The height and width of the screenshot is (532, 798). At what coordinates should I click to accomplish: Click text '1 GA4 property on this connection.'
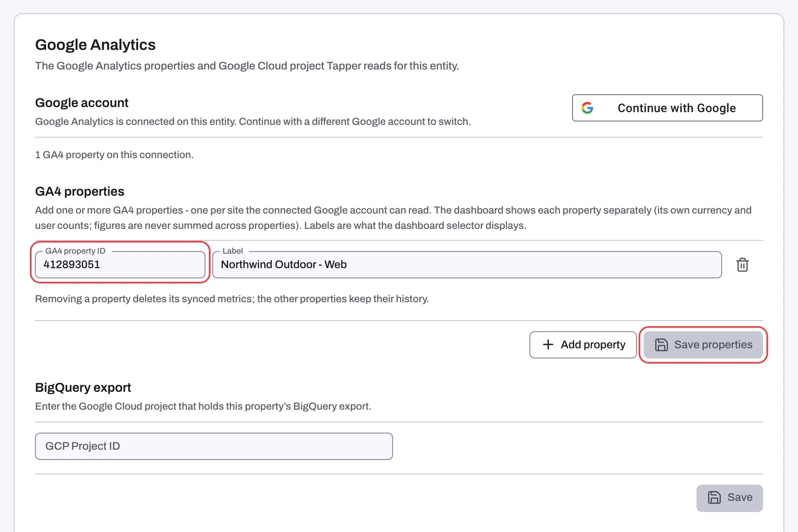click(114, 155)
